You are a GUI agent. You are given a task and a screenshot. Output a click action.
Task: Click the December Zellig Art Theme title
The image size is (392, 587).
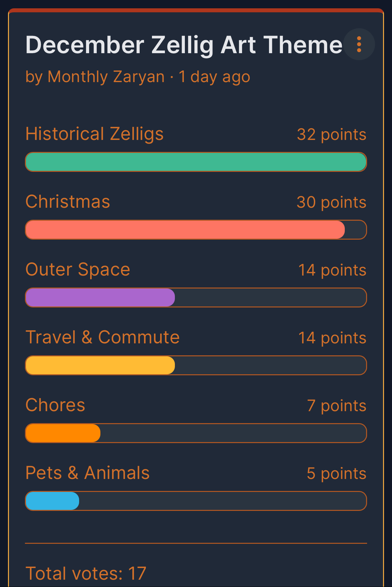pyautogui.click(x=184, y=45)
